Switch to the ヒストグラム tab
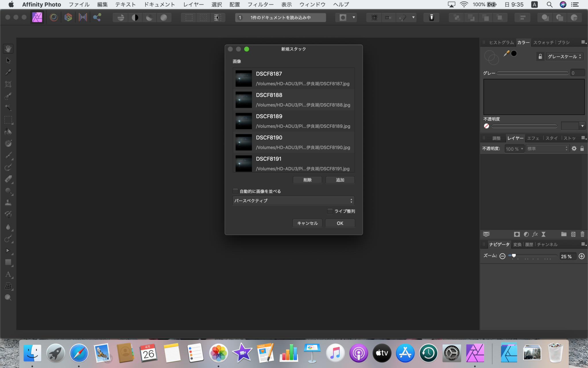The image size is (588, 368). click(501, 42)
